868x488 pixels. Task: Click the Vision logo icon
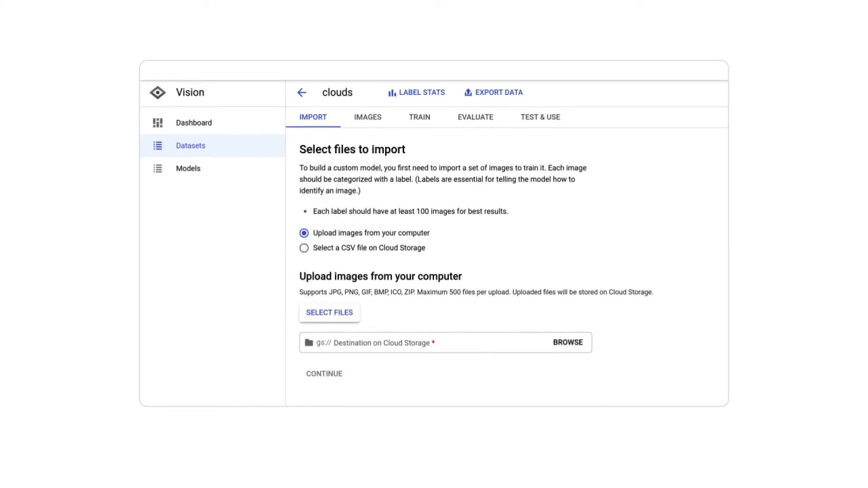coord(157,93)
